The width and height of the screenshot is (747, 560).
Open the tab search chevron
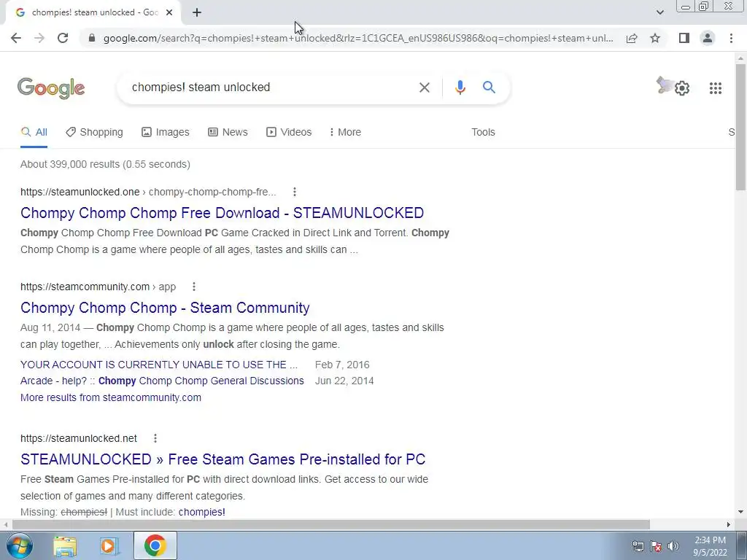coord(659,12)
